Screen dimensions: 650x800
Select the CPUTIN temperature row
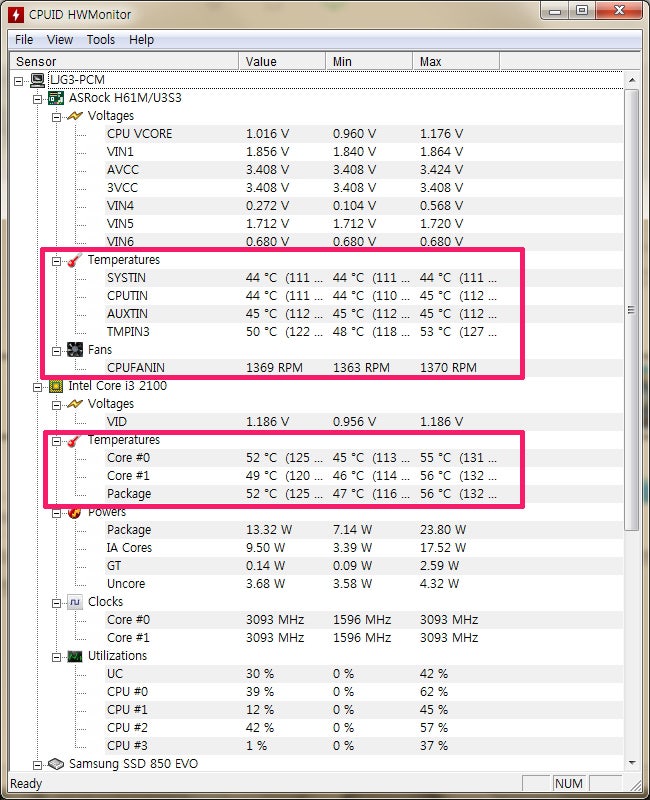click(364, 295)
